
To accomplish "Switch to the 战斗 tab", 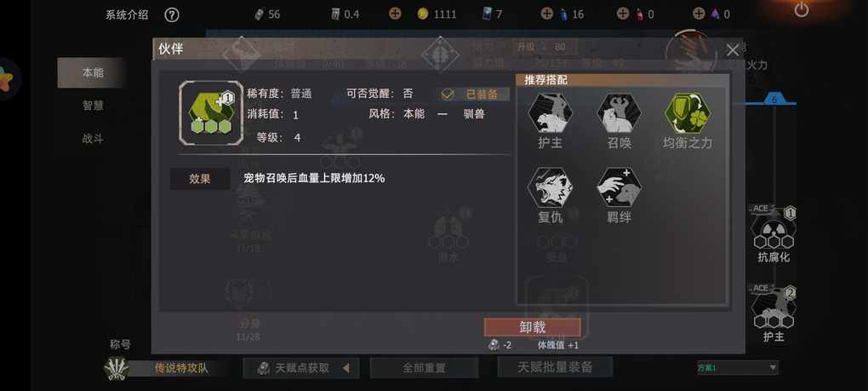I will coord(93,139).
